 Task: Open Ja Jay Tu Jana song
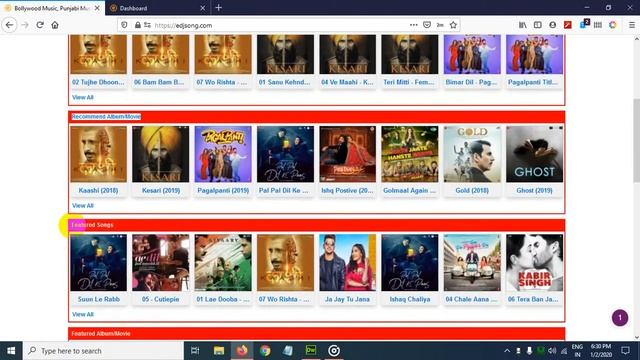click(x=347, y=299)
